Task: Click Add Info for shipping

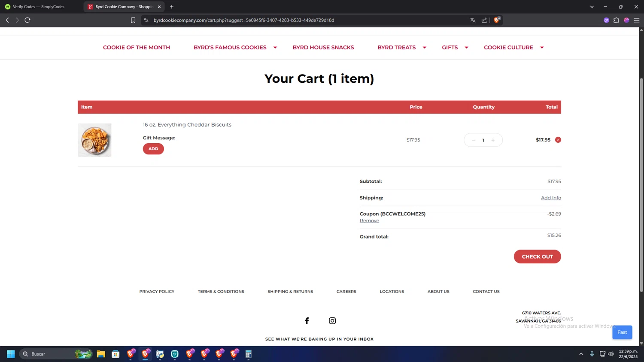Action: pyautogui.click(x=551, y=198)
